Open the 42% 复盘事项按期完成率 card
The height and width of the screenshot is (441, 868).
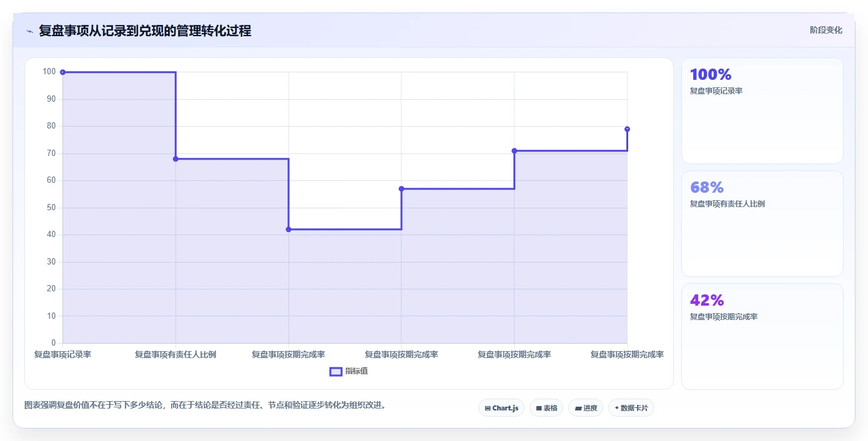[762, 336]
